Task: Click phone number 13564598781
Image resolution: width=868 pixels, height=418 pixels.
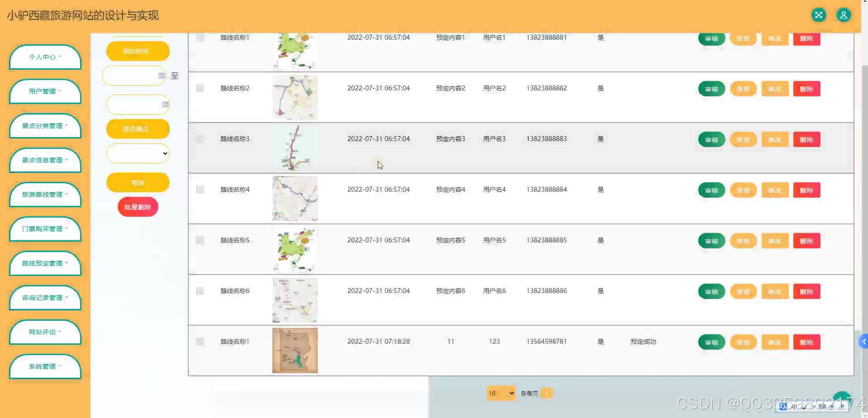Action: coord(546,342)
